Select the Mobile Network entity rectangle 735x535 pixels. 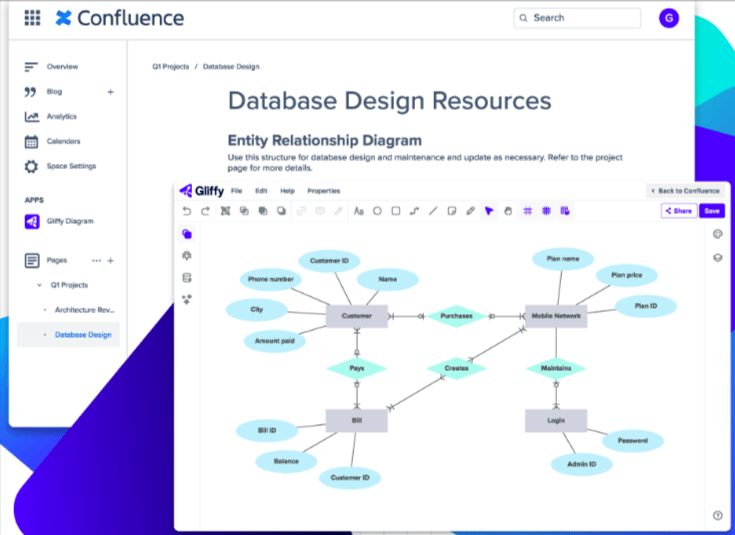[556, 316]
